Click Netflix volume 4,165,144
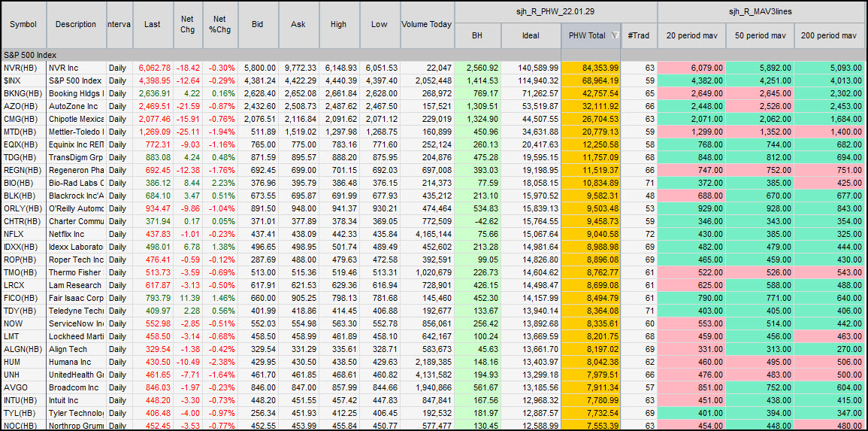The height and width of the screenshot is (431, 868). click(x=428, y=233)
